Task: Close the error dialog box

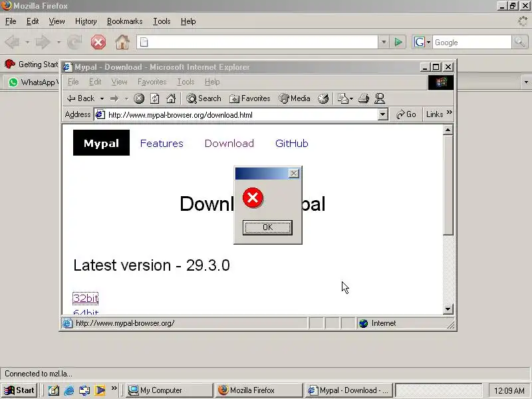Action: pos(293,174)
